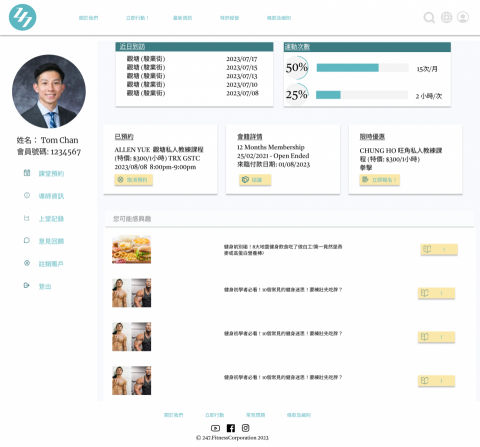
Task: Click cancel booking button under ALLEN YUE course
Action: [134, 180]
